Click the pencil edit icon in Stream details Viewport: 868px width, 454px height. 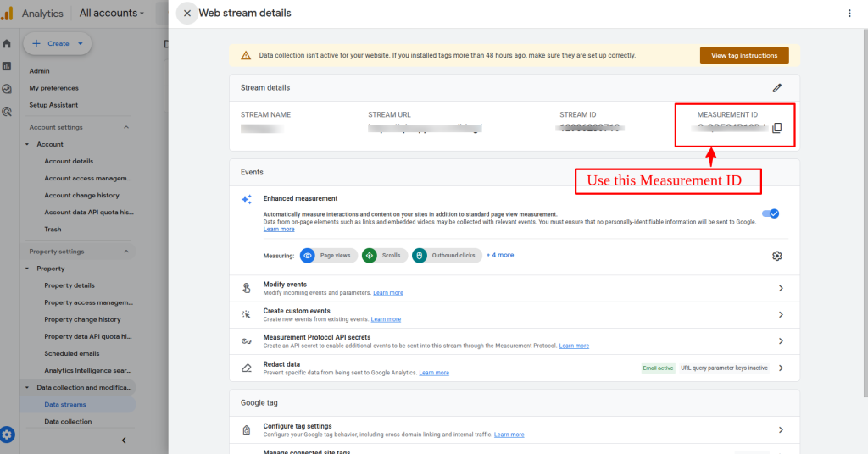776,87
